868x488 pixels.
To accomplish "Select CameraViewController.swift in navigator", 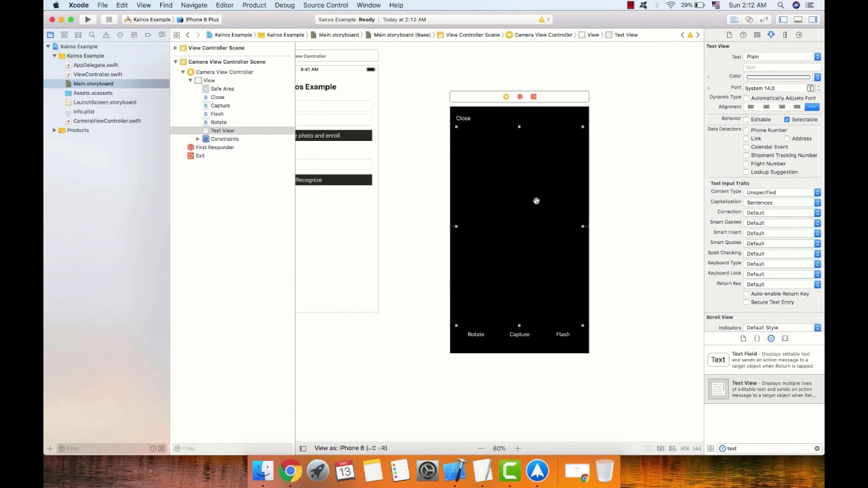I will click(107, 121).
